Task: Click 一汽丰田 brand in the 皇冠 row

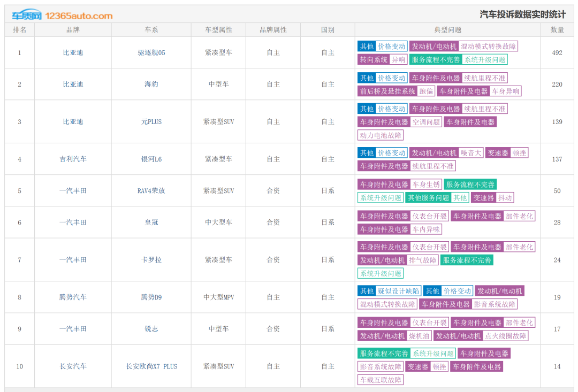Action: [x=73, y=222]
